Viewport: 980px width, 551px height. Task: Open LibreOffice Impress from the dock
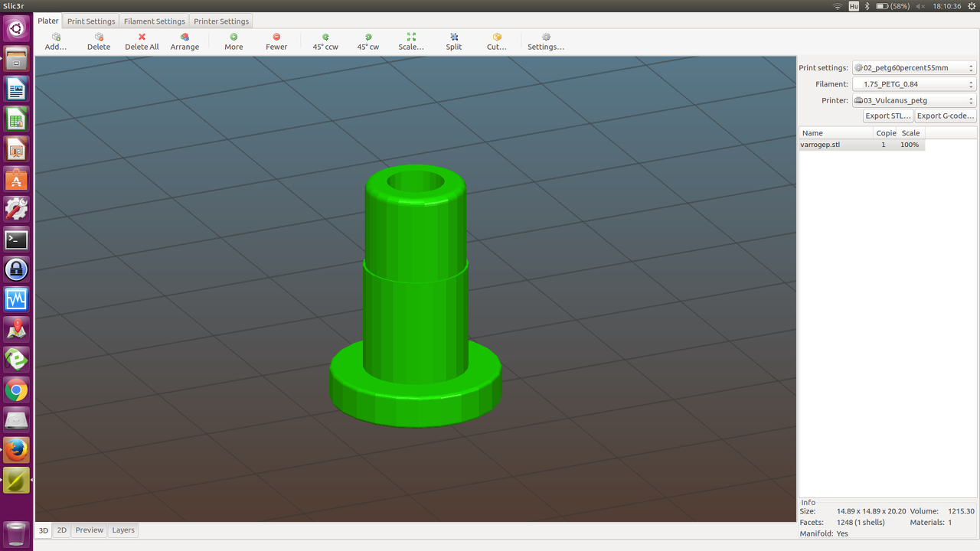click(x=16, y=149)
